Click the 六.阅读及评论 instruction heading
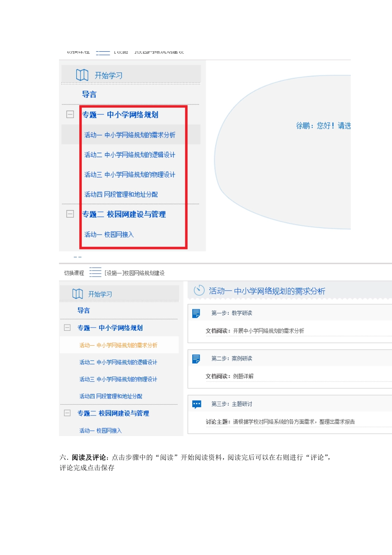Image resolution: width=392 pixels, height=555 pixels. tap(84, 458)
